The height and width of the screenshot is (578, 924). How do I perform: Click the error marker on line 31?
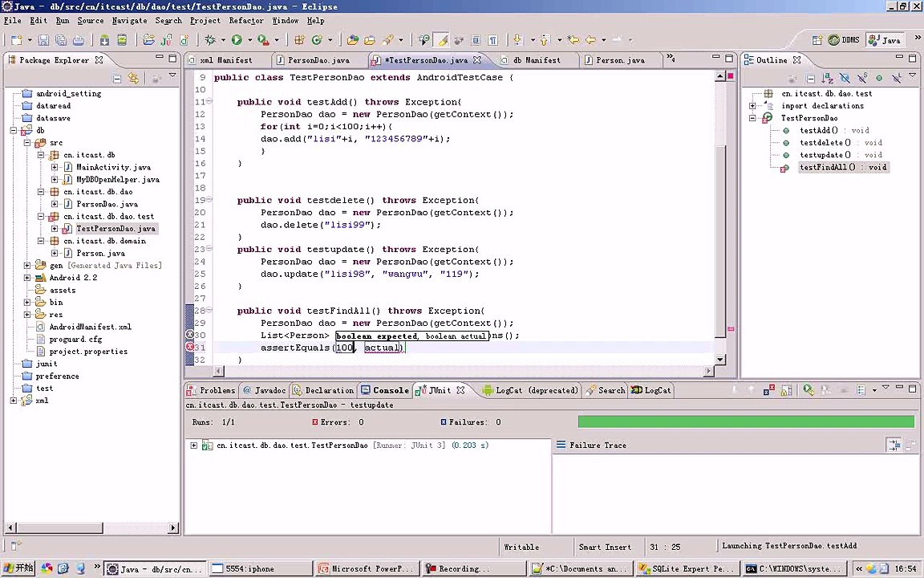coord(191,348)
